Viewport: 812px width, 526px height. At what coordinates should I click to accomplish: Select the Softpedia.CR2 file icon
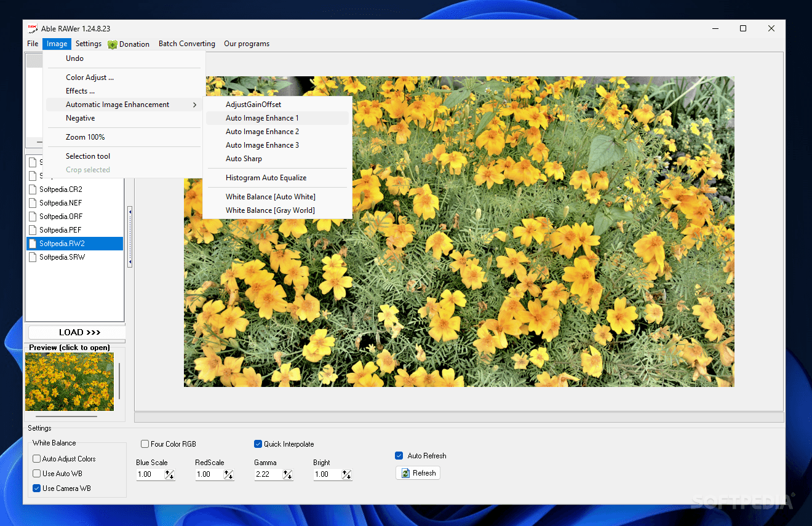[33, 189]
